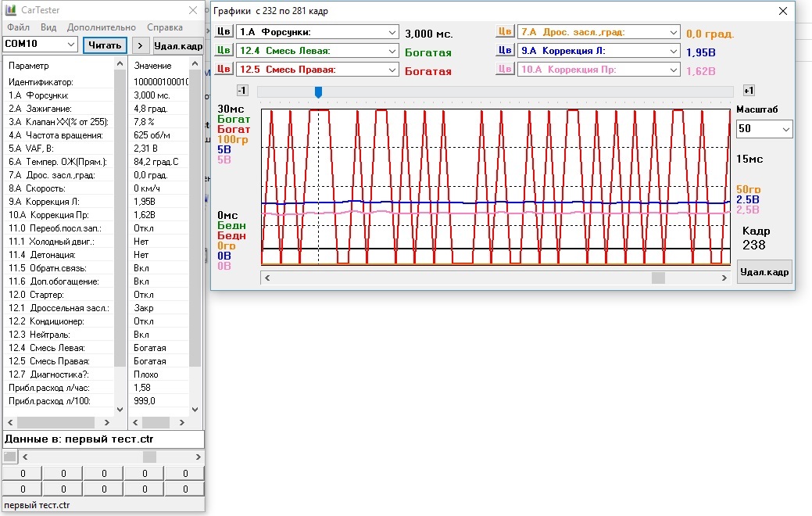Screen dimensions: 812x516
Task: Open color picker for 9.A Коррекция Л channel
Action: (x=505, y=50)
